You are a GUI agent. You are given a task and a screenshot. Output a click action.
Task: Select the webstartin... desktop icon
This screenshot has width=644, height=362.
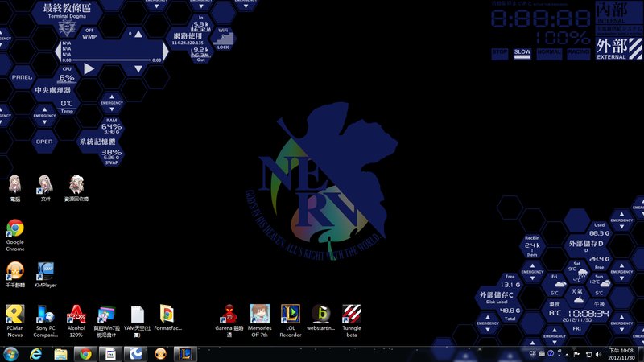point(320,318)
